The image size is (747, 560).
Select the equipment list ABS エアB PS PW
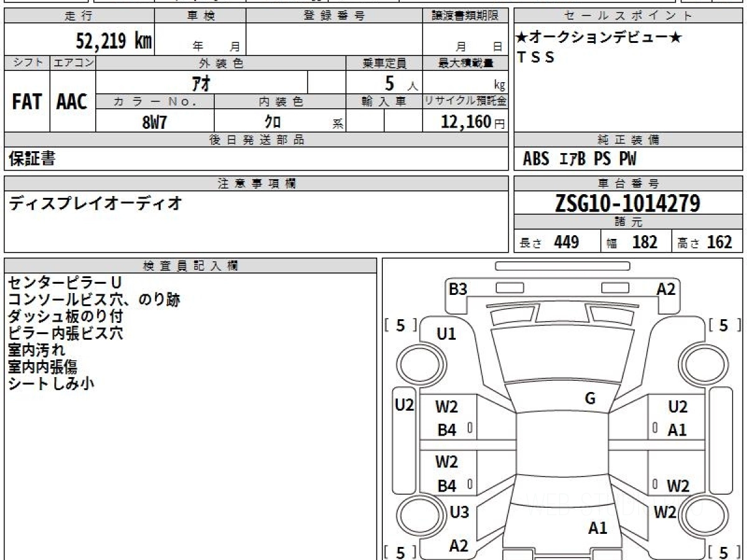click(580, 159)
